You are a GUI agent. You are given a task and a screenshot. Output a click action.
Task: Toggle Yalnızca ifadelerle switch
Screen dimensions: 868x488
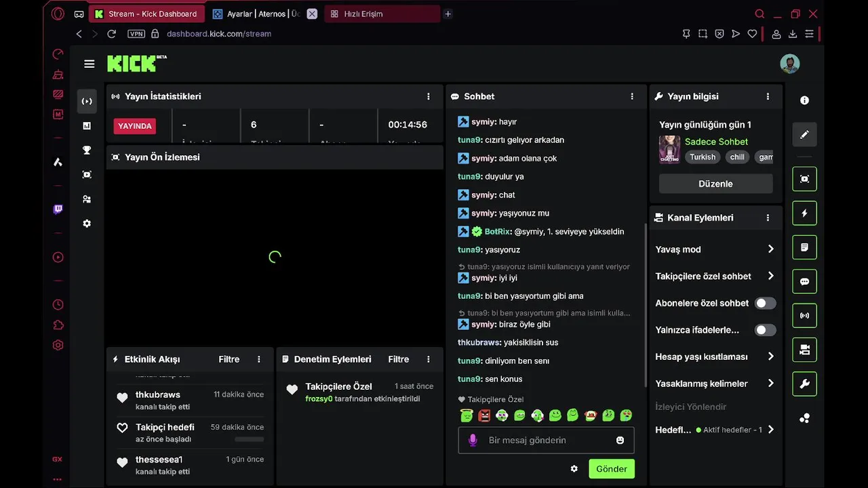click(x=765, y=330)
